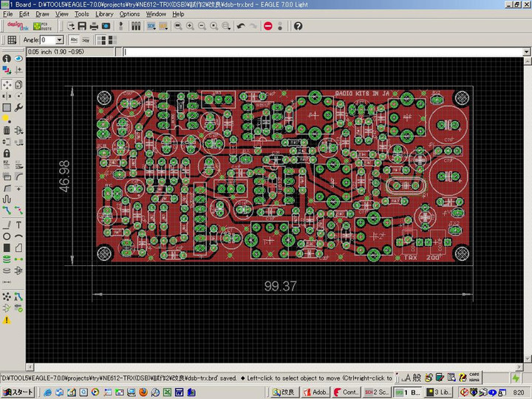The image size is (532, 399).
Task: Click the Print icon in toolbar
Action: click(92, 26)
